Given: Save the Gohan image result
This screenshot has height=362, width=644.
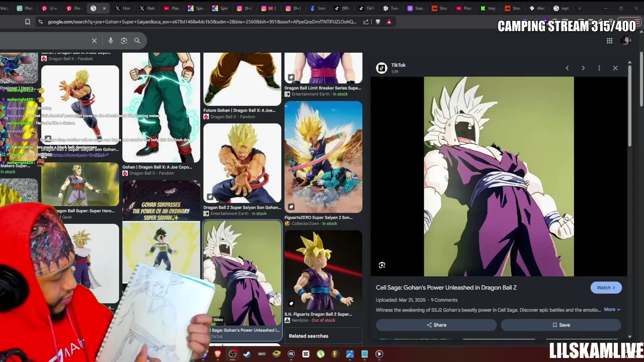Looking at the screenshot, I should (x=561, y=325).
